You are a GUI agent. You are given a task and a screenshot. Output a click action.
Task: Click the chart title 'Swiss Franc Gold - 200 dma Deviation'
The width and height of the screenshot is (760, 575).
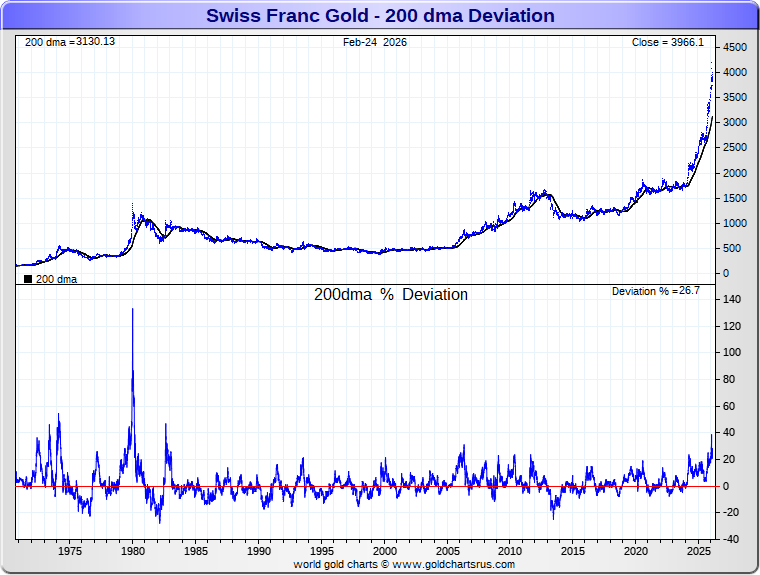pos(380,16)
